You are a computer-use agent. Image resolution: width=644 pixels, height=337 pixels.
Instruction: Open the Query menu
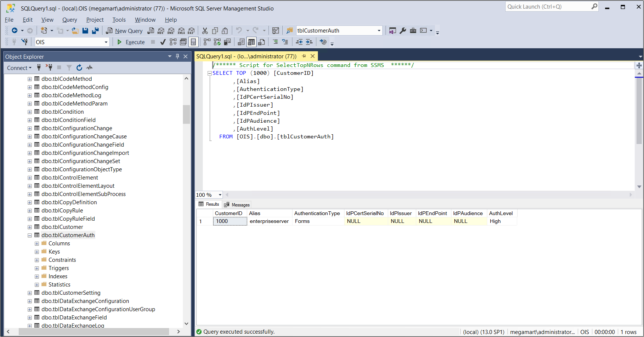(x=70, y=20)
